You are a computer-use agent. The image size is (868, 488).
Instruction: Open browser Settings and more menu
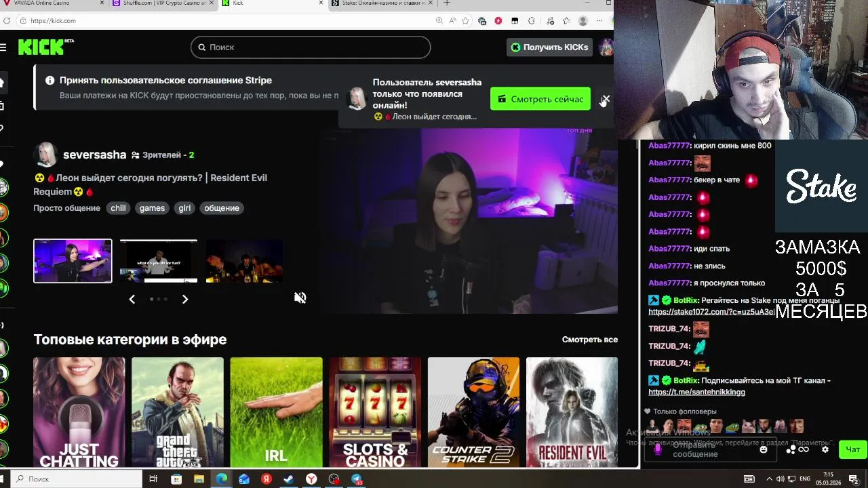click(x=599, y=21)
